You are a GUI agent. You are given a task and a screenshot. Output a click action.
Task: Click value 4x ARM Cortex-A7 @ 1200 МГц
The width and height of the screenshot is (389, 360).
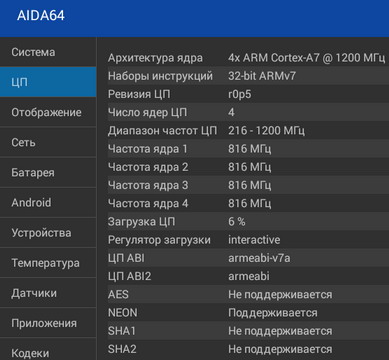tap(307, 58)
